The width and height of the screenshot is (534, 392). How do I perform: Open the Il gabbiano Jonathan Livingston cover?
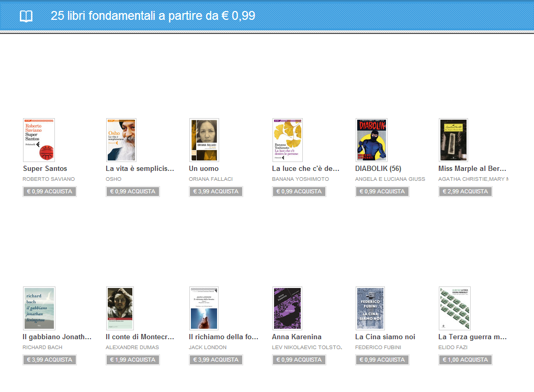(39, 308)
